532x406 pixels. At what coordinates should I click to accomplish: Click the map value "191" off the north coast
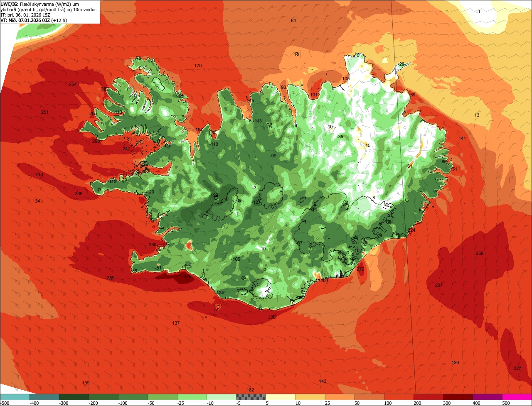(314, 95)
